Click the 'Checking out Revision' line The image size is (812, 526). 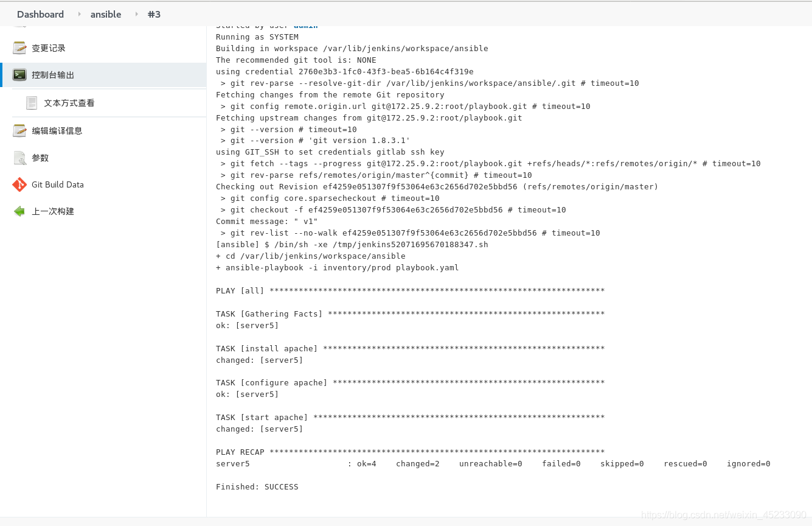(x=437, y=187)
